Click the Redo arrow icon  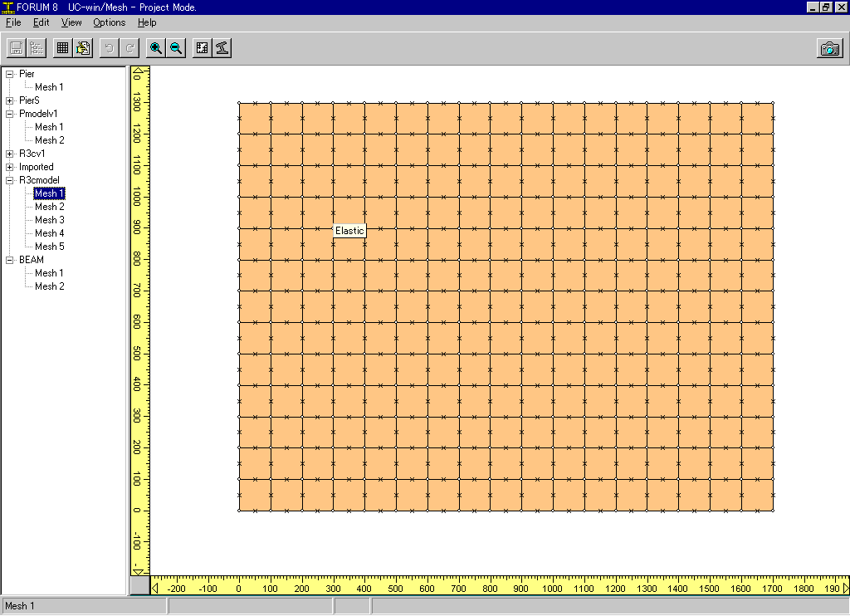(129, 48)
